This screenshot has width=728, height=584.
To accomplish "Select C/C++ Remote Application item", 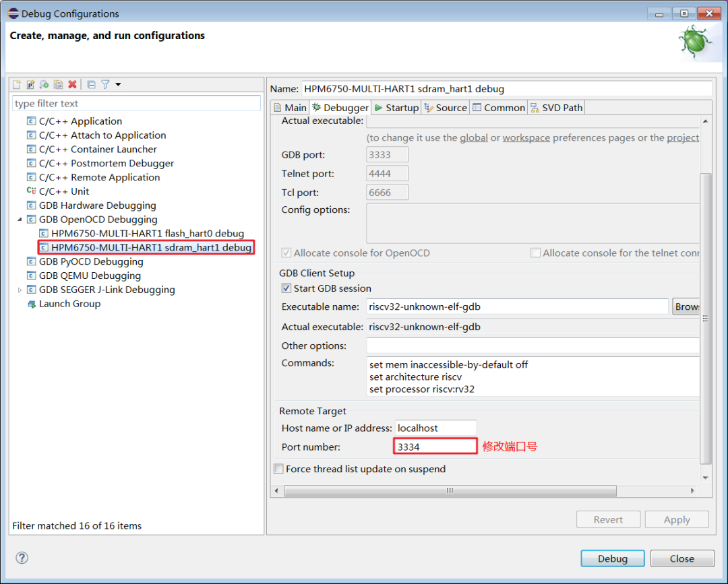I will [x=99, y=177].
